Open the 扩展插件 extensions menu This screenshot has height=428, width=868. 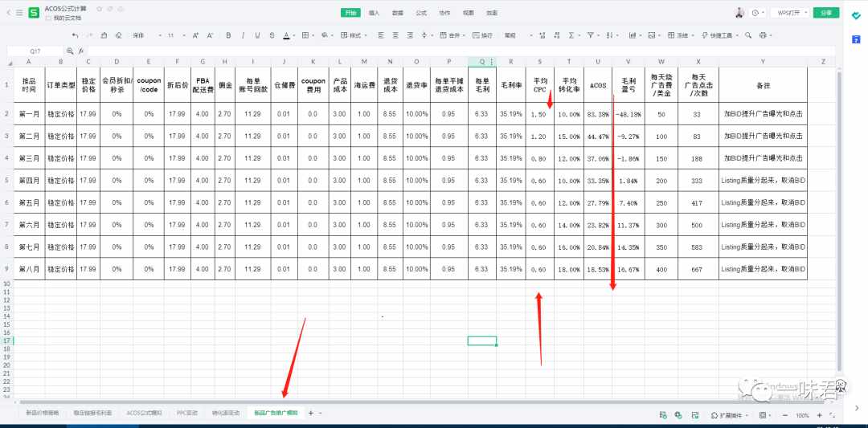point(730,414)
